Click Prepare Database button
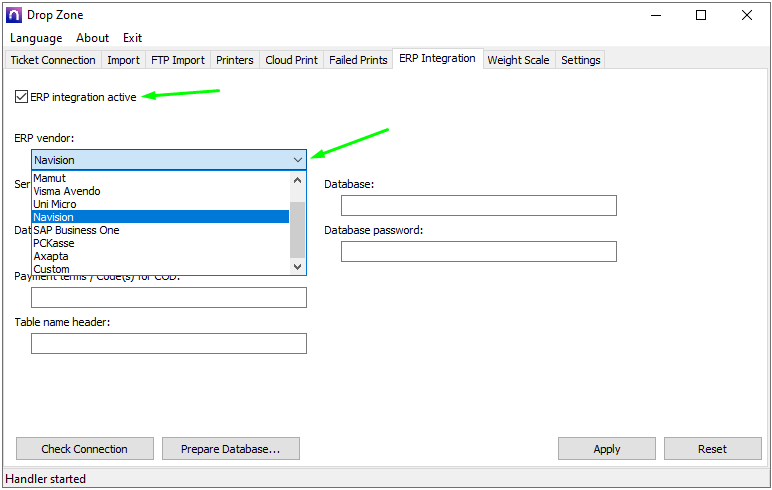This screenshot has height=490, width=772. (x=230, y=449)
